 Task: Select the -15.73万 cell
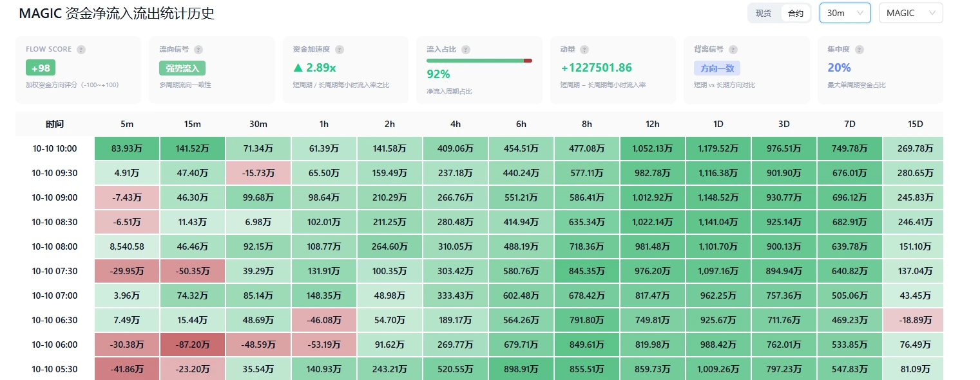258,173
